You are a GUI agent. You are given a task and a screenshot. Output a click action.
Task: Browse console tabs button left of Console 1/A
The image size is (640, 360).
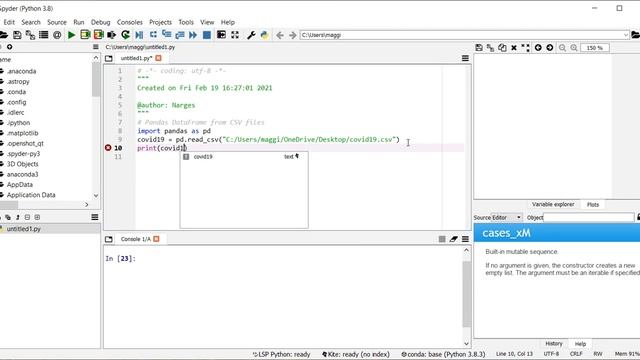tap(109, 239)
